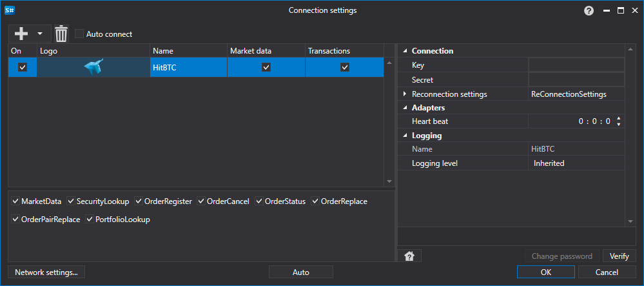Viewport: 644px width, 286px height.
Task: Click the Transactions column header
Action: click(344, 51)
